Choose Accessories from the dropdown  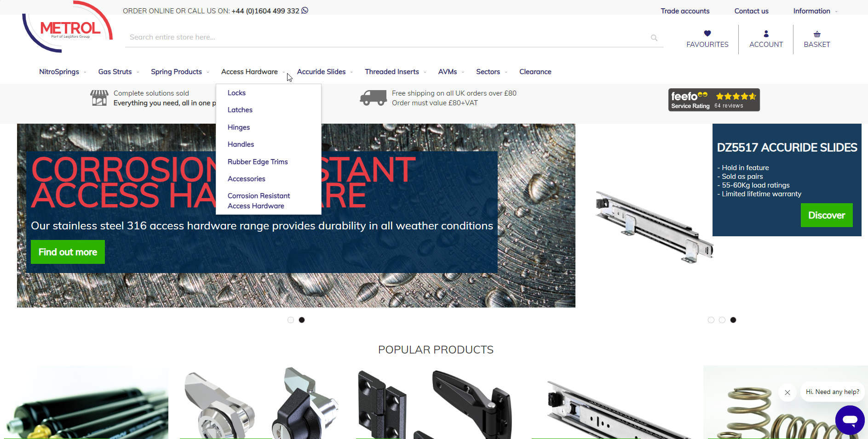pos(247,179)
